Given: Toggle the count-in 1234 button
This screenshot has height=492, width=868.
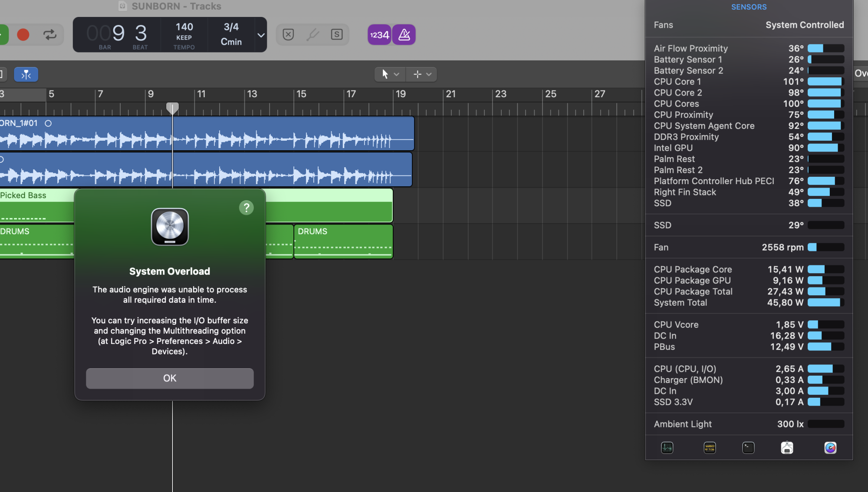Looking at the screenshot, I should pyautogui.click(x=379, y=35).
